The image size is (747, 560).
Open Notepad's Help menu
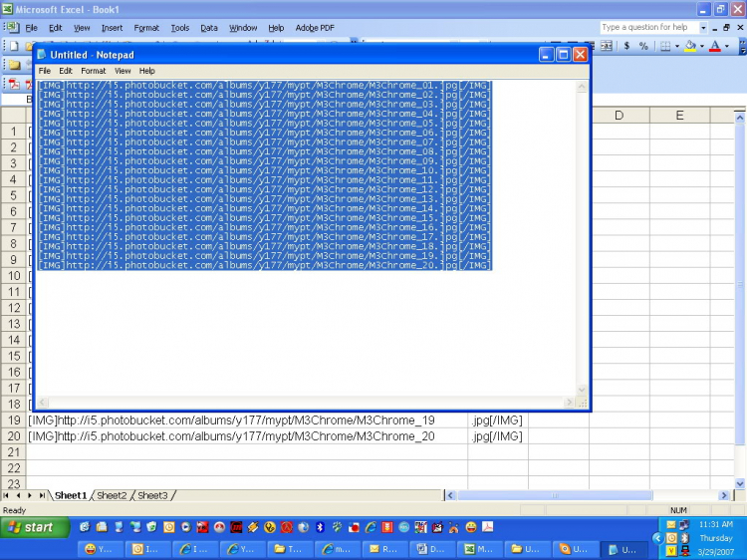click(x=146, y=71)
